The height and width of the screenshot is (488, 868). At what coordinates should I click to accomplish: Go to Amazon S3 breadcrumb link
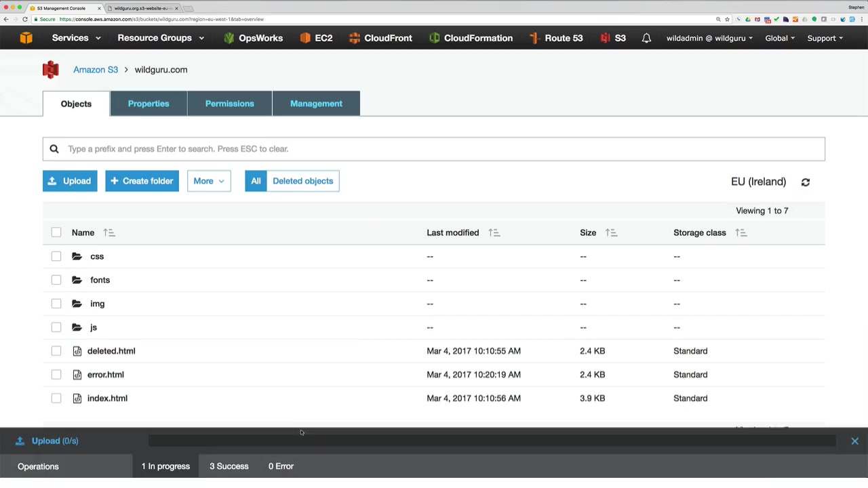pyautogui.click(x=96, y=70)
